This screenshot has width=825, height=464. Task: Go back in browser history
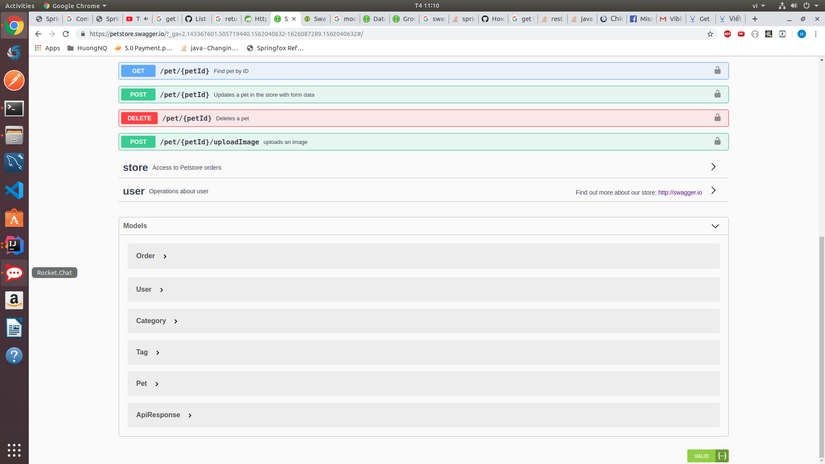click(x=38, y=34)
